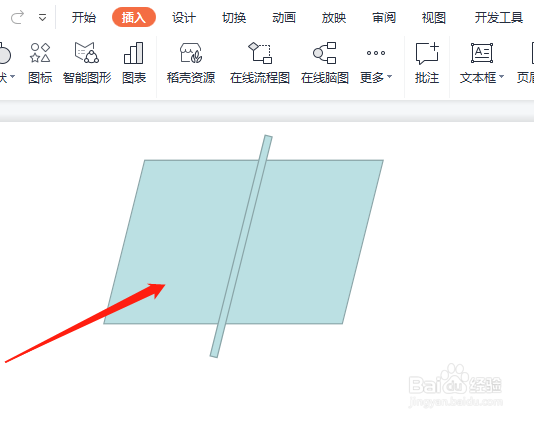The height and width of the screenshot is (421, 534).
Task: Expand the quick access toolbar customize arrow
Action: coord(42,17)
